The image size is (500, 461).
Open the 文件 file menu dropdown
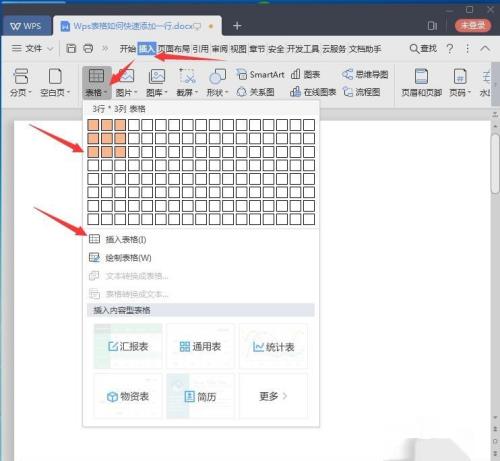click(32, 49)
